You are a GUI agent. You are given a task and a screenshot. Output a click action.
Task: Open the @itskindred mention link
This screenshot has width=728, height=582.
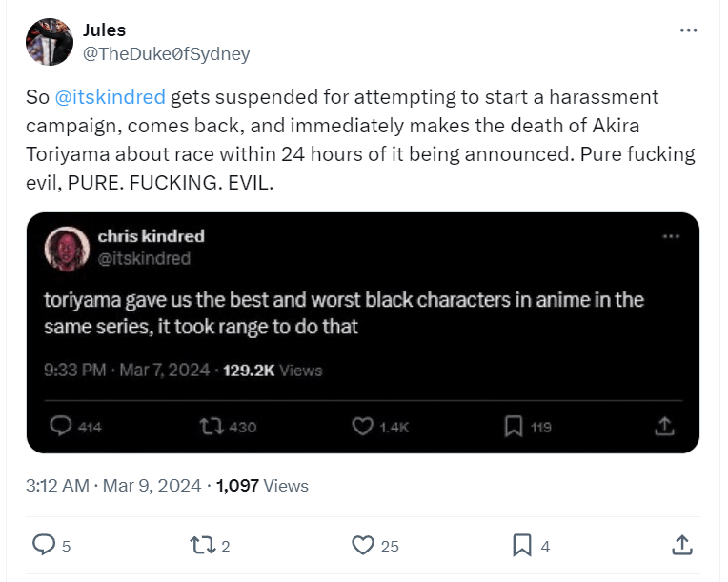110,97
